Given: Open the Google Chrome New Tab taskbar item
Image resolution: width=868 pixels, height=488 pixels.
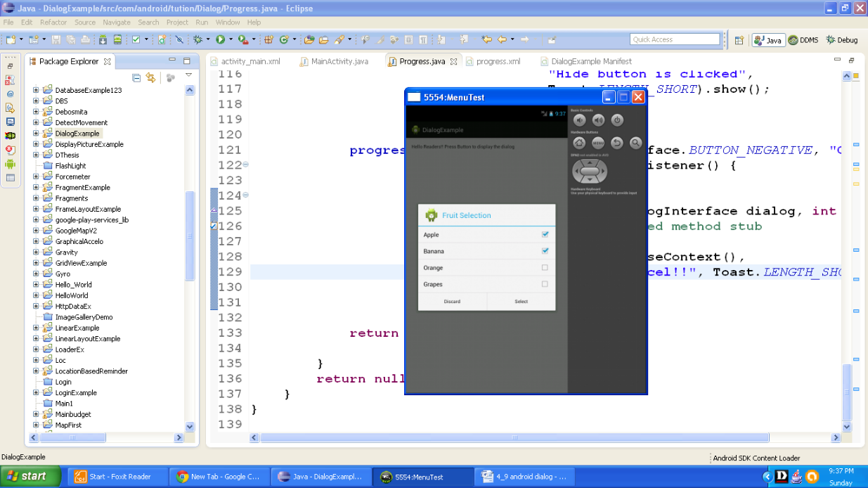Looking at the screenshot, I should click(x=219, y=477).
